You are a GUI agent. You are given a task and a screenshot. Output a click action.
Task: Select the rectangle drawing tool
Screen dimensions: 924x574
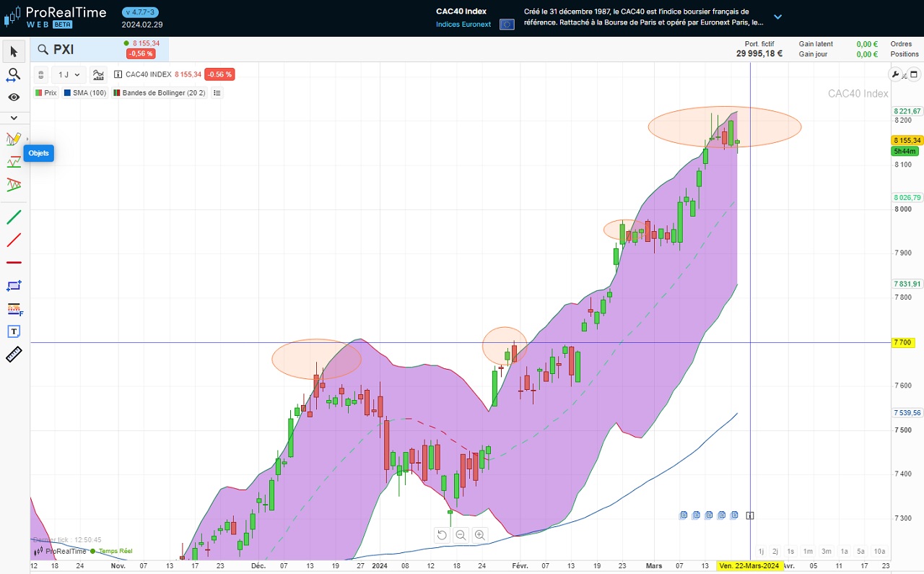click(x=14, y=285)
